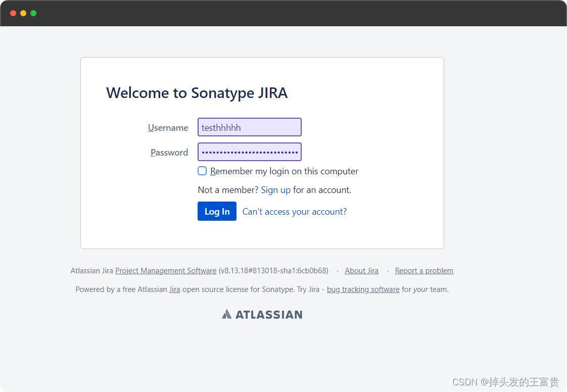Click the Welcome to Sonatype JIRA heading
Screen dimensions: 567x392
pyautogui.click(x=197, y=93)
